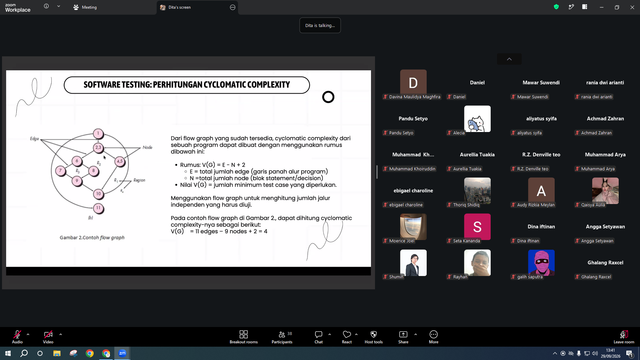Click Thoriq Shidiq's city photo tile

pos(477,190)
